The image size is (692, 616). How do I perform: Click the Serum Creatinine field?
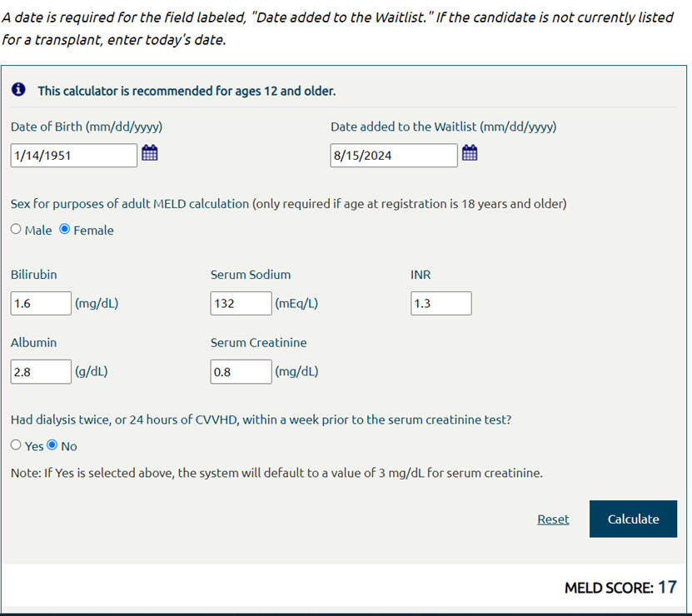pos(241,372)
